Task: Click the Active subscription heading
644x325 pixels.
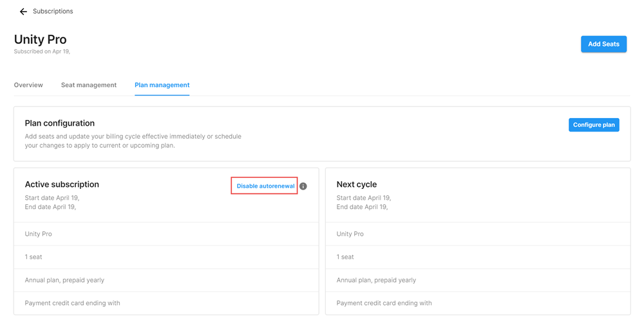Action: (62, 184)
